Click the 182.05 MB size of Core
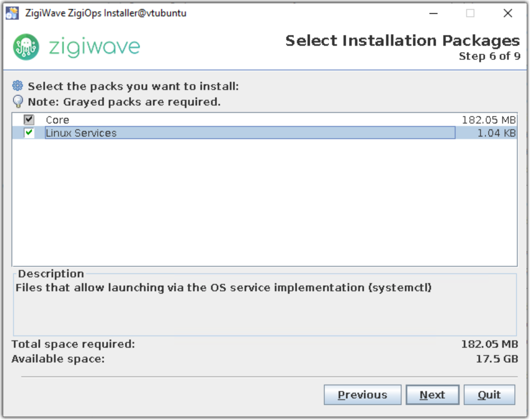Image resolution: width=530 pixels, height=420 pixels. pyautogui.click(x=489, y=120)
